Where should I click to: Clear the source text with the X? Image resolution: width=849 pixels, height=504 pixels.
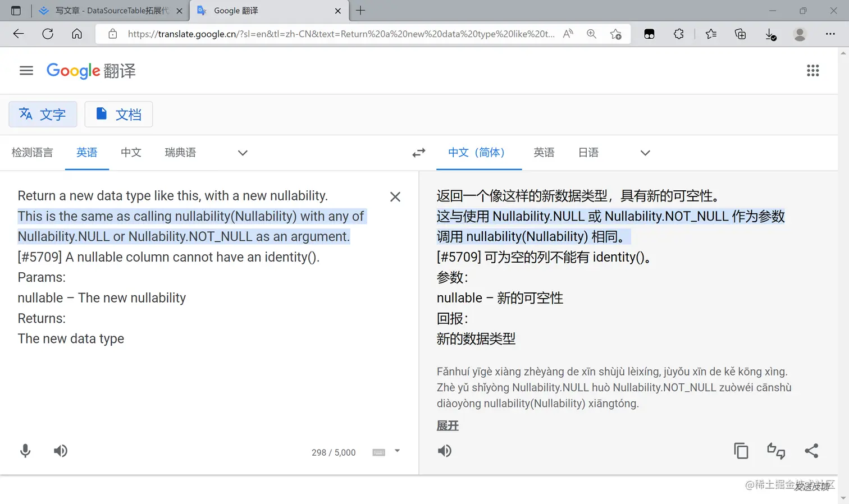tap(395, 196)
